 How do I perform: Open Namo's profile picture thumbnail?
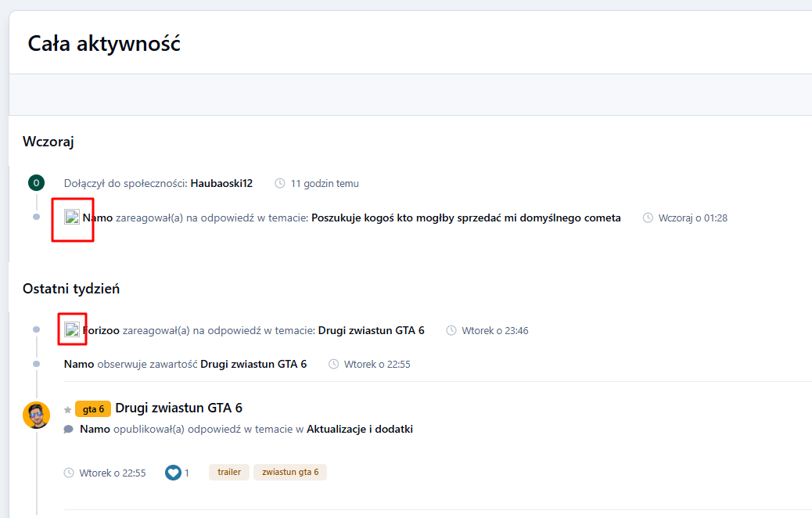coord(36,415)
